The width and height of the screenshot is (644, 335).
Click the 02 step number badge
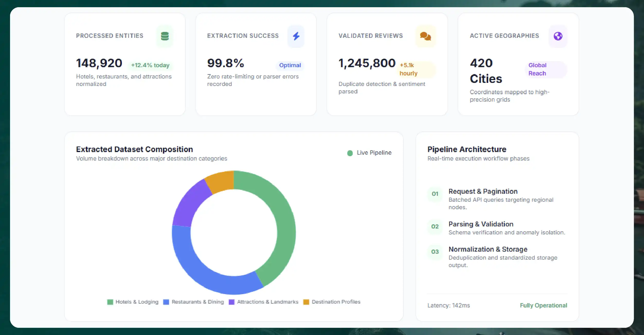(435, 227)
